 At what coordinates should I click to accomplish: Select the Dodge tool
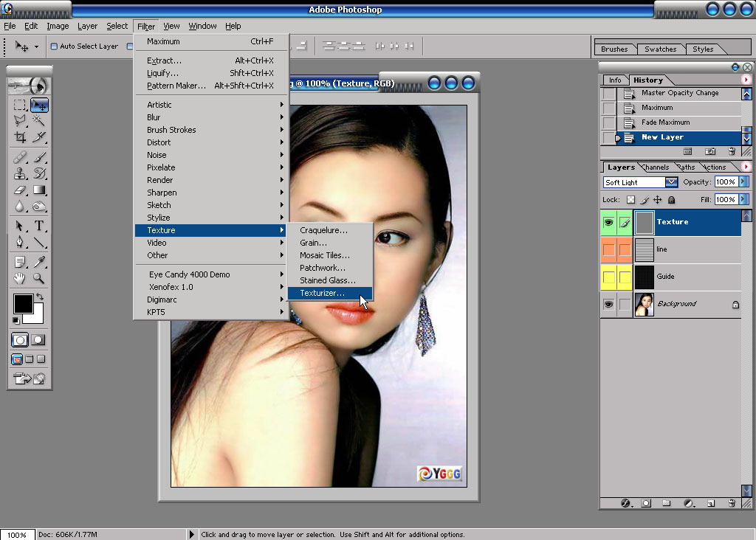pyautogui.click(x=39, y=206)
